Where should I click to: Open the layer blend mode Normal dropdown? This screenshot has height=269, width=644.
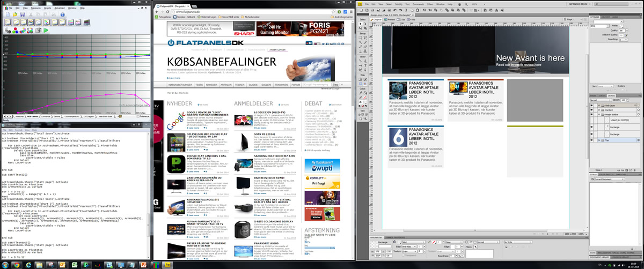click(x=601, y=100)
